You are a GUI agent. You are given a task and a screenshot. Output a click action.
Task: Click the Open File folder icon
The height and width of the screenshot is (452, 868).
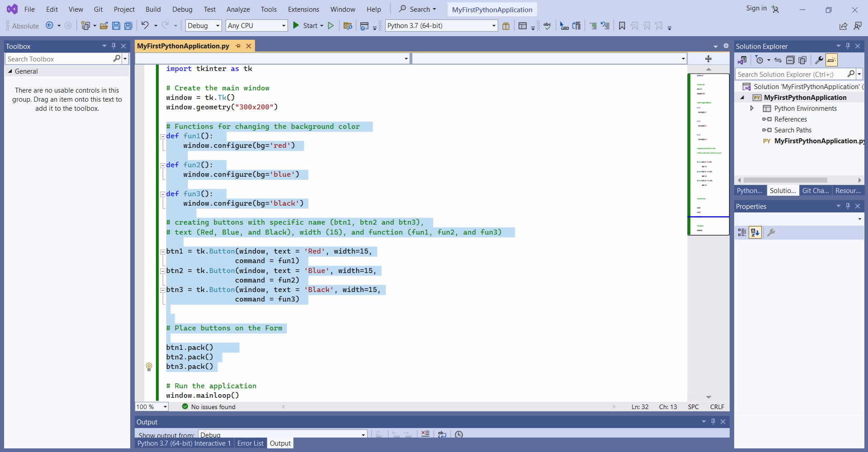tap(104, 26)
